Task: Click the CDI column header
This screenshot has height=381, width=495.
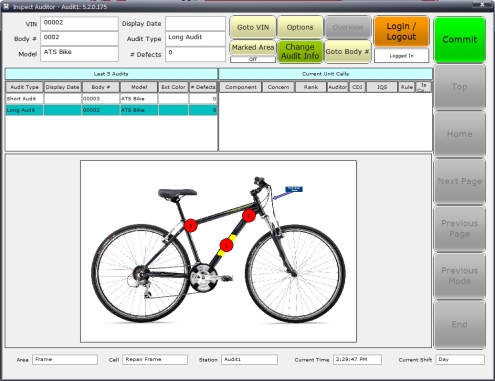Action: 357,87
